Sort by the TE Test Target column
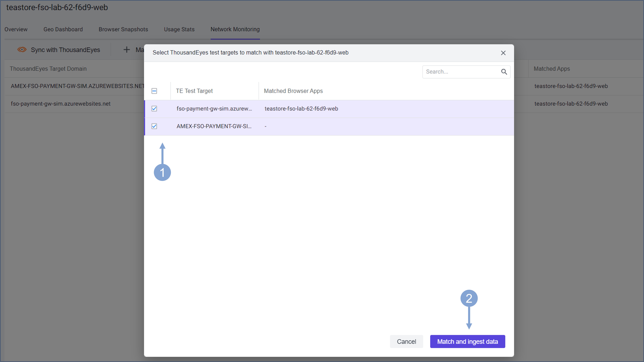The image size is (644, 362). click(x=194, y=91)
